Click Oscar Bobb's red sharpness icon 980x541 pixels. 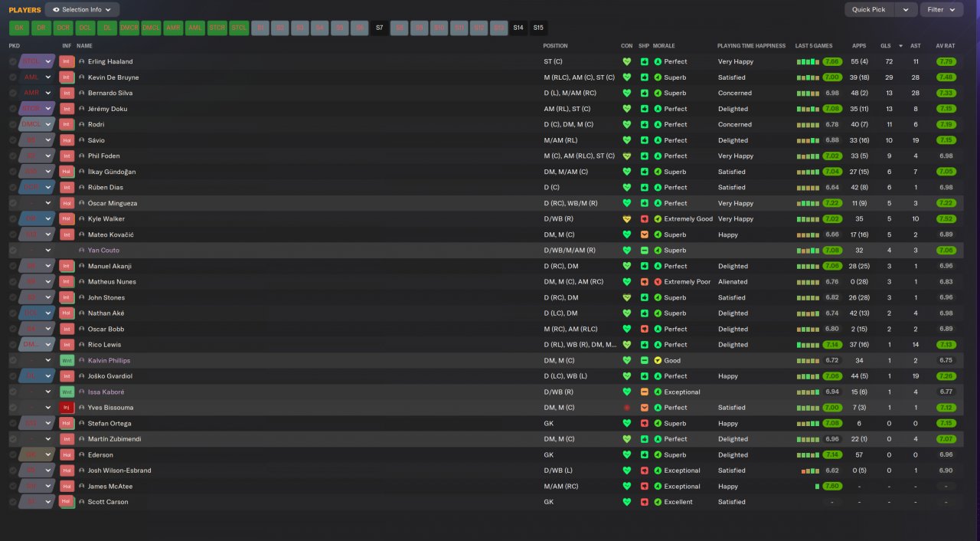[644, 329]
